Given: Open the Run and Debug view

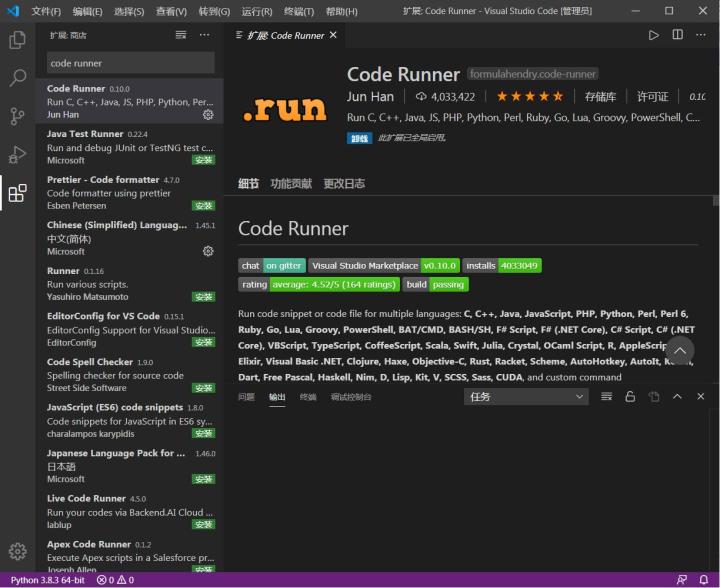Looking at the screenshot, I should pos(17,155).
